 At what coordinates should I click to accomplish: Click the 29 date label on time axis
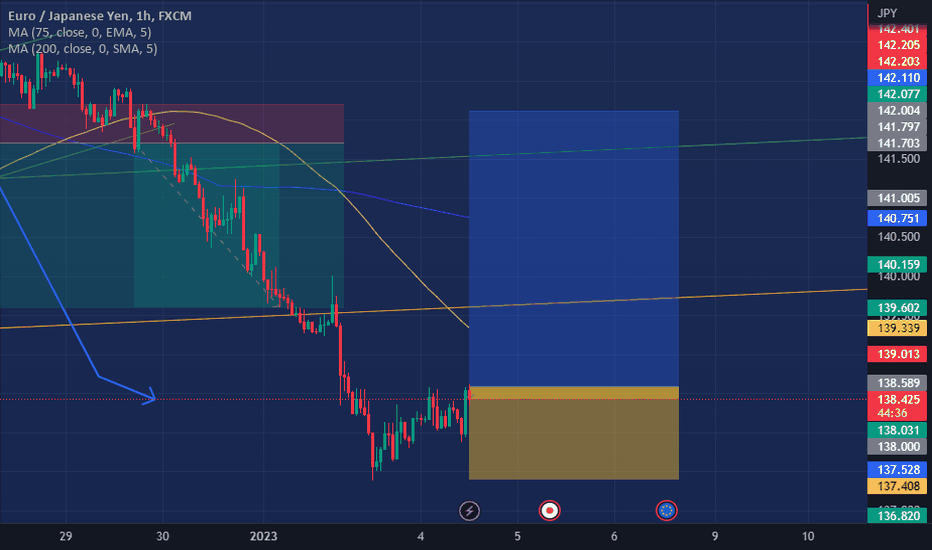[x=66, y=536]
